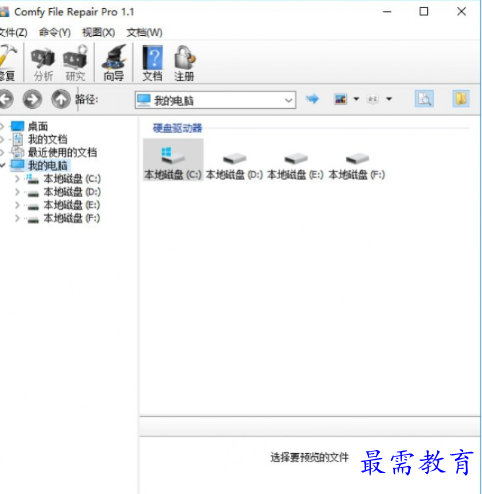Minimize the Comfy File Repair window
The width and height of the screenshot is (482, 494).
point(387,12)
